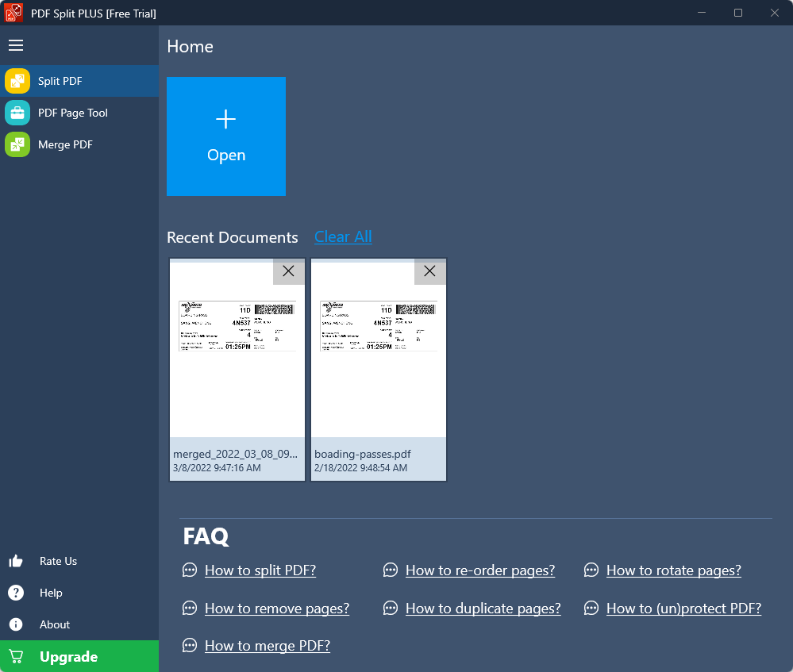Remove merged_2022_03_08 from recent documents

point(288,271)
